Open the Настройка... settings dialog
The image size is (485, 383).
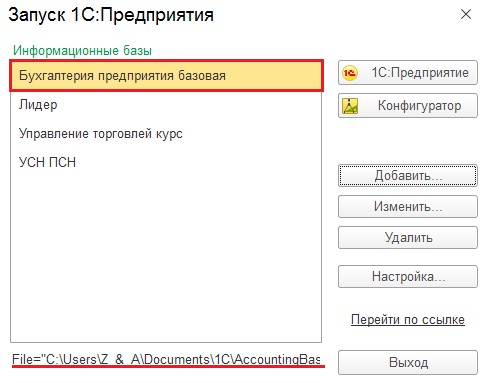(408, 276)
